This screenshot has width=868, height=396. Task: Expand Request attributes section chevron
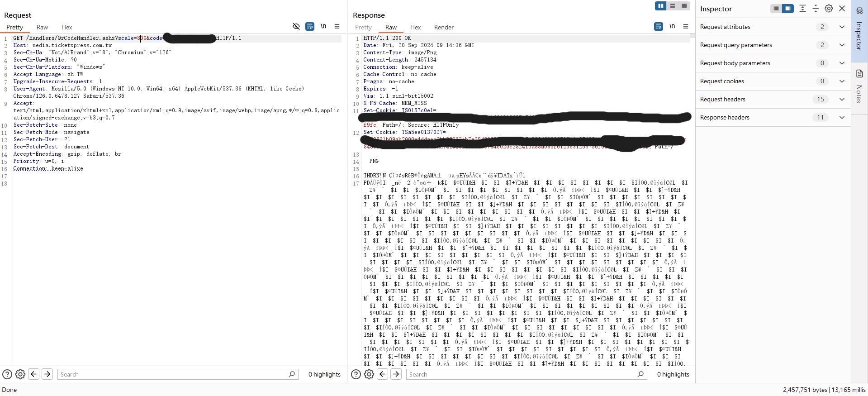click(842, 27)
